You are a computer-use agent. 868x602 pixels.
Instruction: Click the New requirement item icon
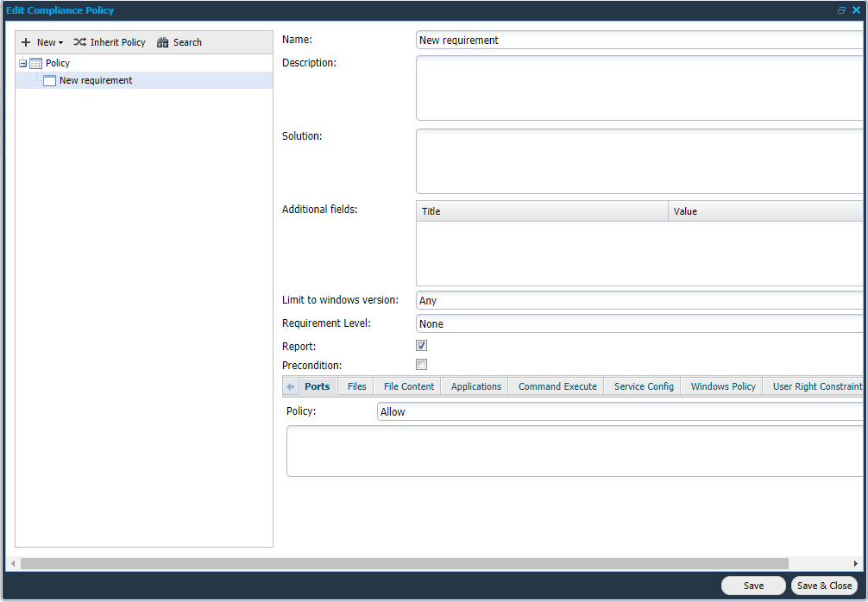49,80
